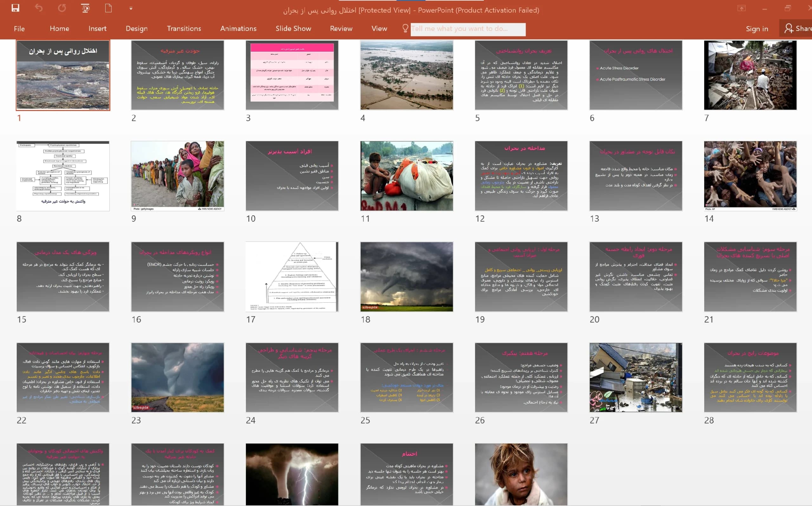This screenshot has width=812, height=506.
Task: Select slide 27 destroyed houses photo
Action: [636, 378]
